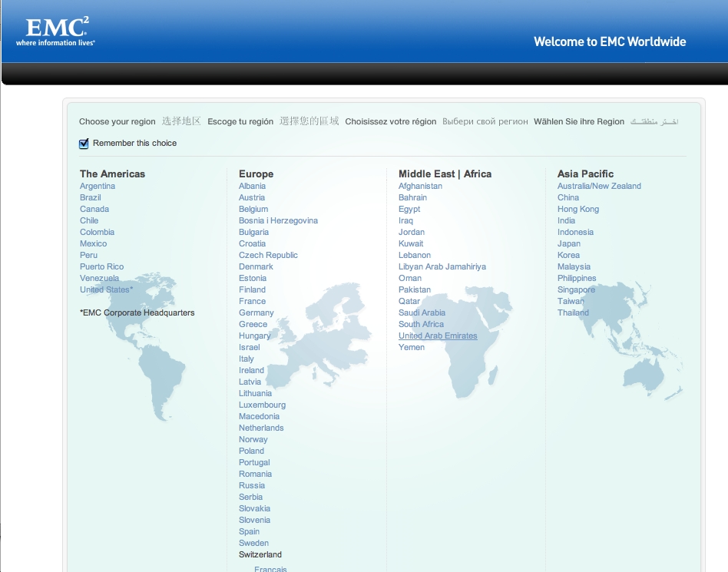Click the Peru link
This screenshot has width=728, height=572.
point(88,256)
